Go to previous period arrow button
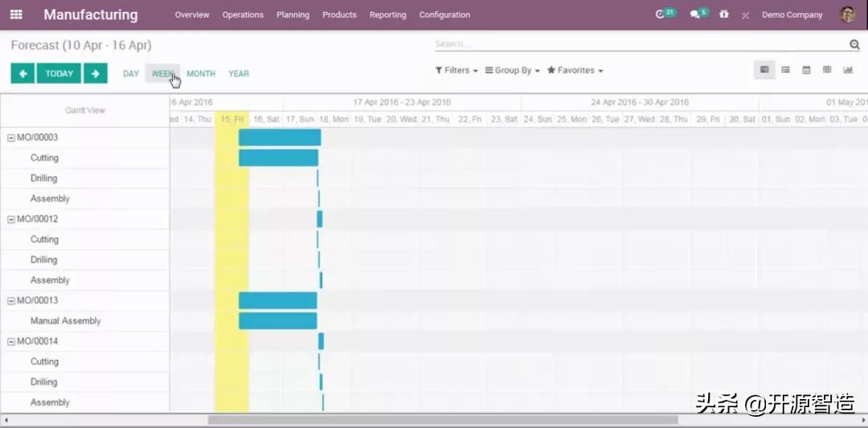The image size is (868, 428). pyautogui.click(x=23, y=73)
